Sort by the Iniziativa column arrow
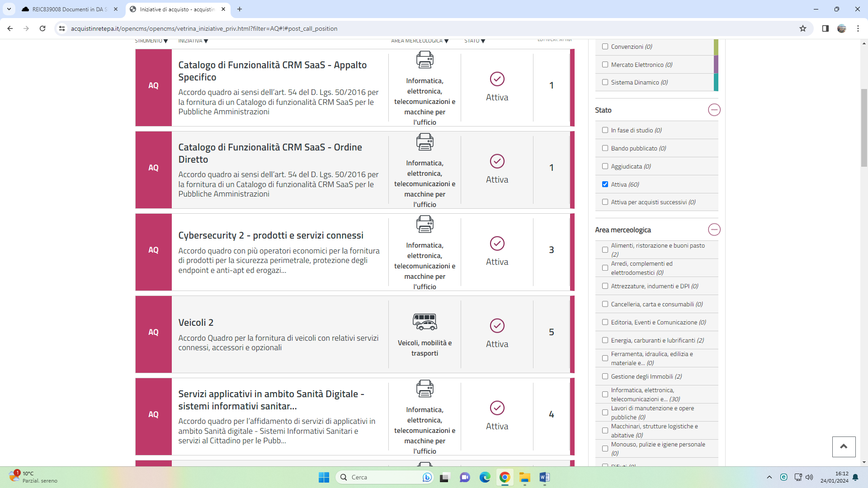Image resolution: width=868 pixels, height=488 pixels. pos(206,41)
